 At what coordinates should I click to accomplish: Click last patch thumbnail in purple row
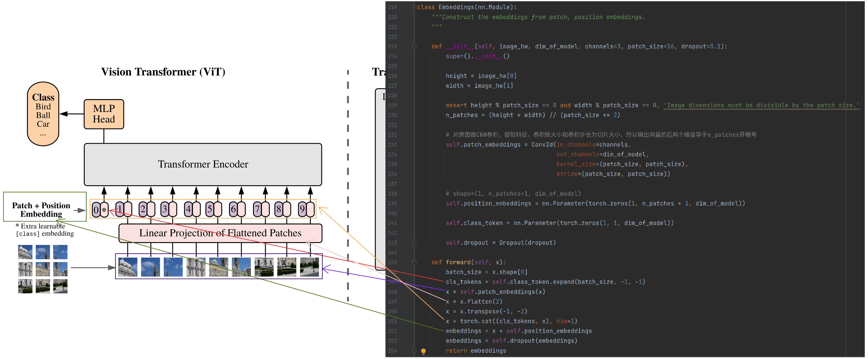(309, 267)
